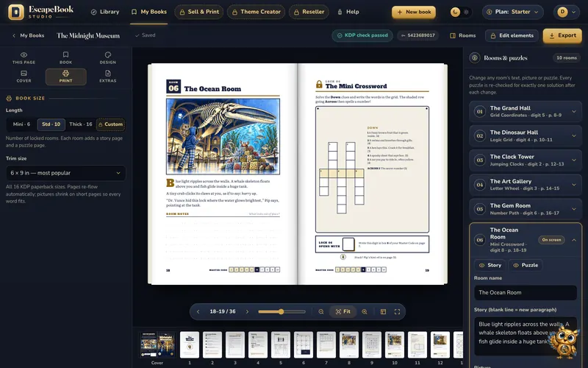Go to next page spread

247,311
